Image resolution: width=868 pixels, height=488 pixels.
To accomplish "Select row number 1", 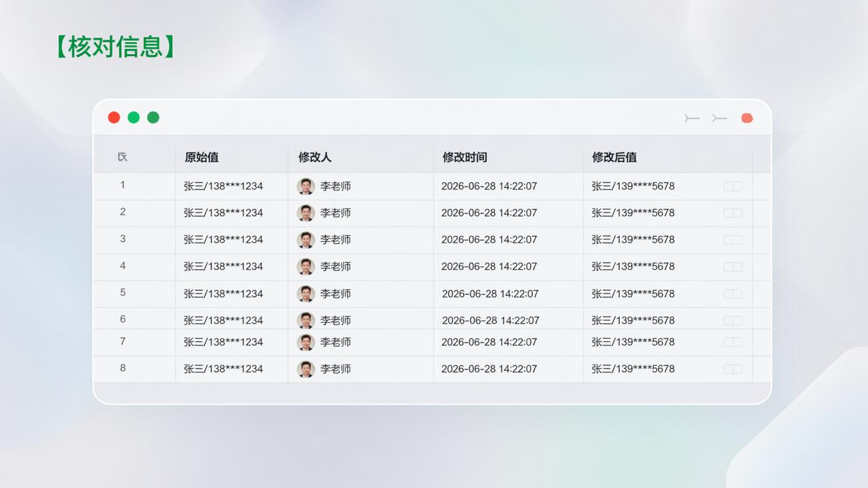I will click(123, 185).
